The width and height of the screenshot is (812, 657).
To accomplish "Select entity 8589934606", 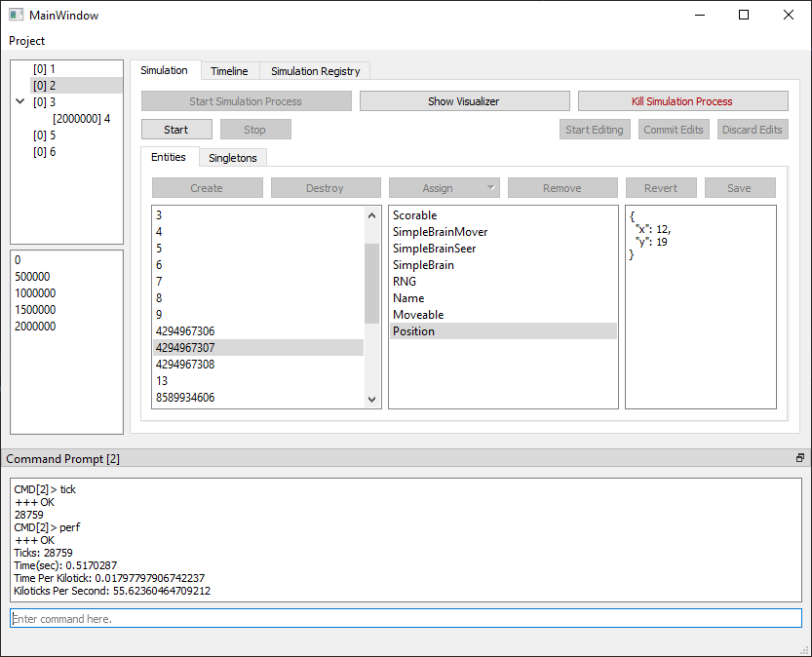I will point(258,397).
